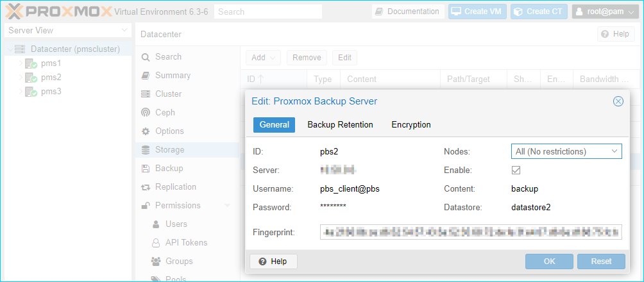644x282 pixels.
Task: Open the Search menu item
Action: tap(187, 56)
